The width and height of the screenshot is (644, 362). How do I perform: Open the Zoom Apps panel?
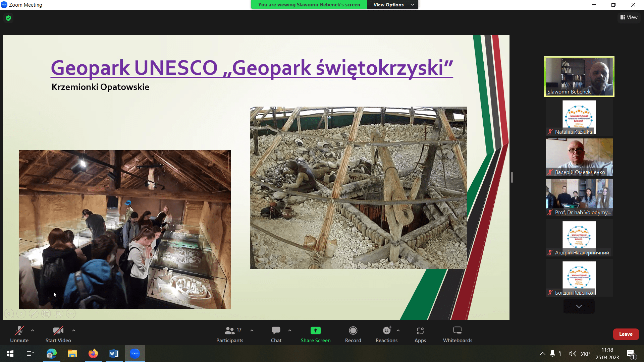420,334
